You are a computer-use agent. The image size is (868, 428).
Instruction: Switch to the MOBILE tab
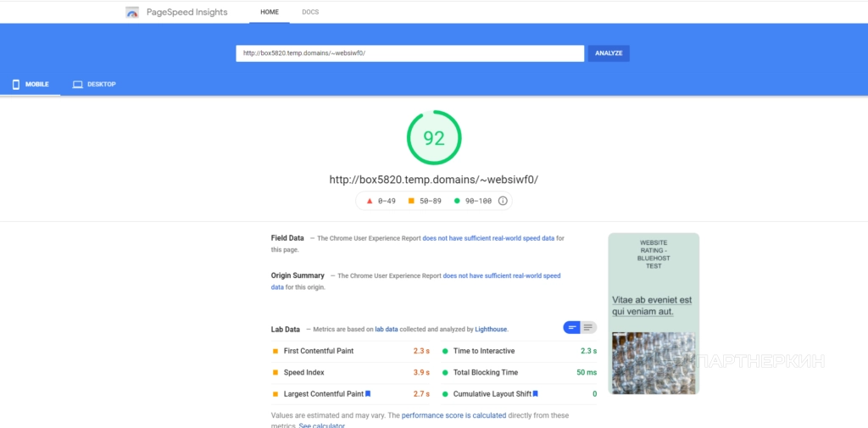tap(31, 84)
